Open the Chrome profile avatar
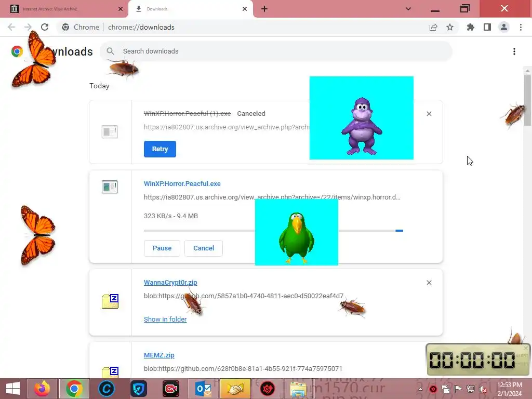This screenshot has width=532, height=399. click(x=504, y=27)
